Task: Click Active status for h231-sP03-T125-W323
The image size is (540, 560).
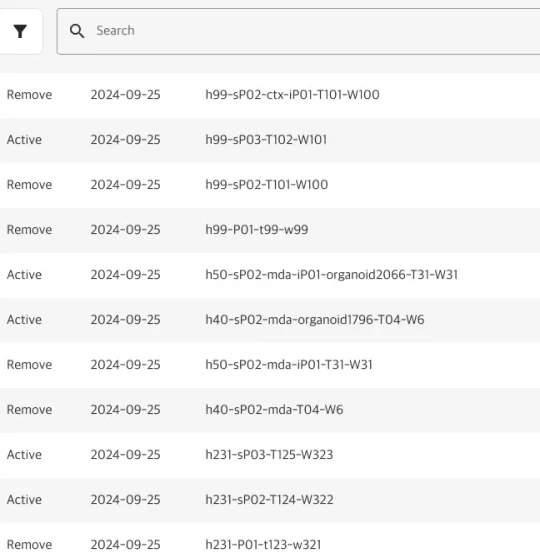Action: pos(24,455)
